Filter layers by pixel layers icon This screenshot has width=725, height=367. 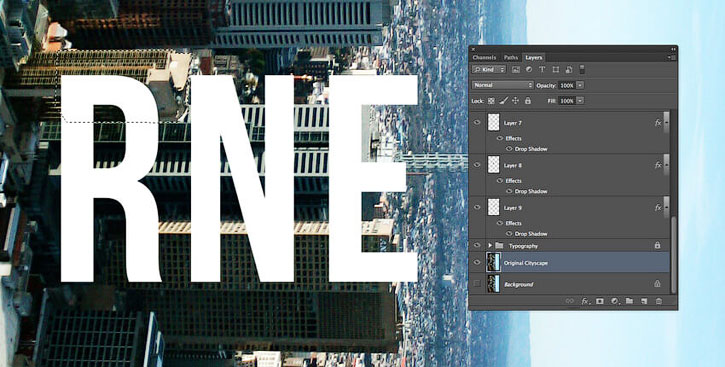[x=516, y=70]
